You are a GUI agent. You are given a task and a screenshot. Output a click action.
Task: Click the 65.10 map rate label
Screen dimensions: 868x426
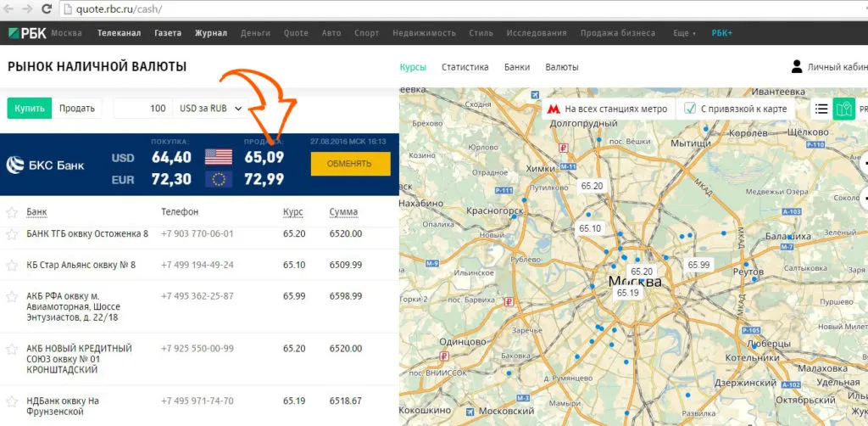[x=590, y=228]
